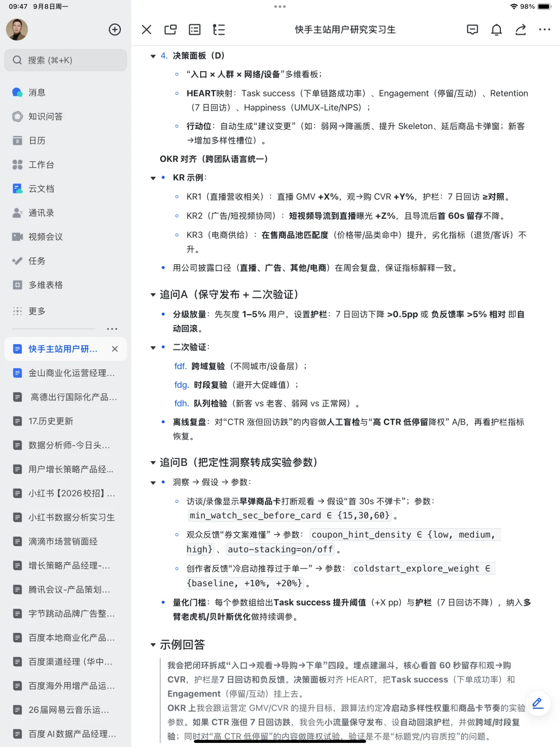Open document in new window icon
Image resolution: width=560 pixels, height=747 pixels.
point(171,30)
